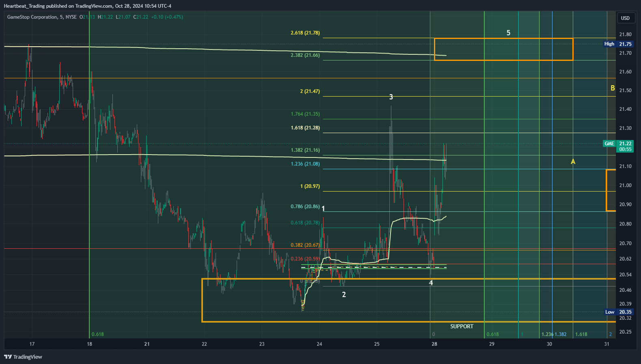This screenshot has width=641, height=364.
Task: Click the 20.90 price axis label
Action: pos(625,205)
